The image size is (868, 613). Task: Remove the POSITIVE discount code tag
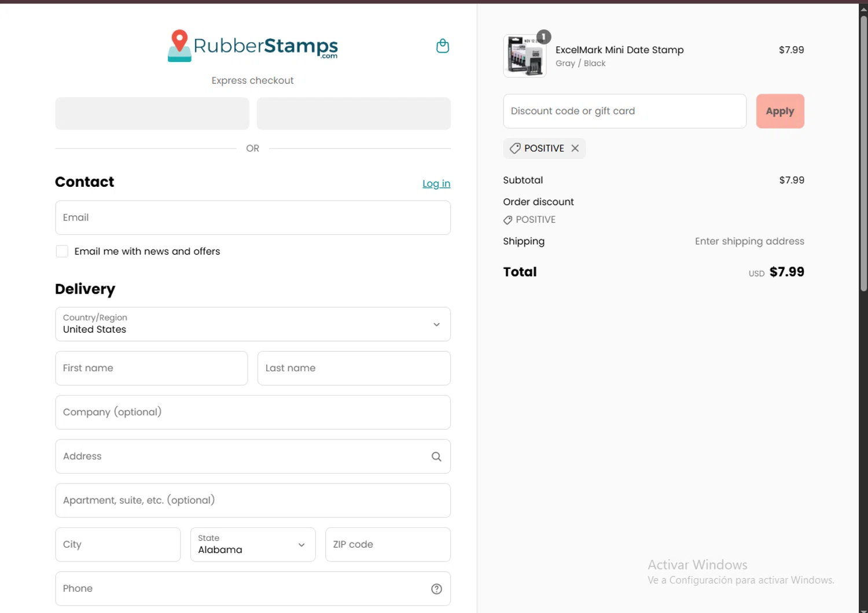point(575,148)
